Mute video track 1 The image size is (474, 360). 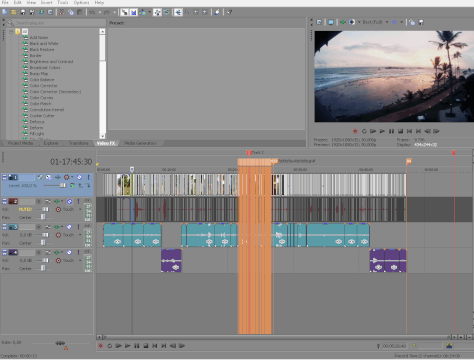pos(79,177)
